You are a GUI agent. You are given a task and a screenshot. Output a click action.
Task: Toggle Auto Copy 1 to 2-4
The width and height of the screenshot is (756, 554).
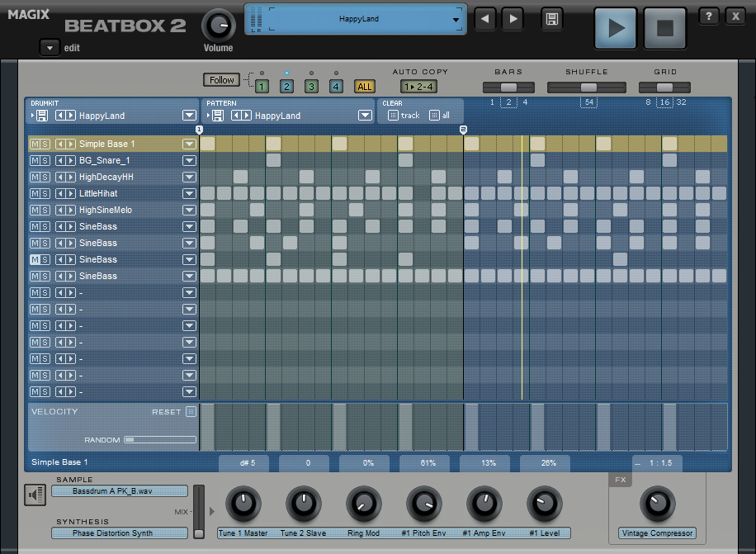[418, 87]
